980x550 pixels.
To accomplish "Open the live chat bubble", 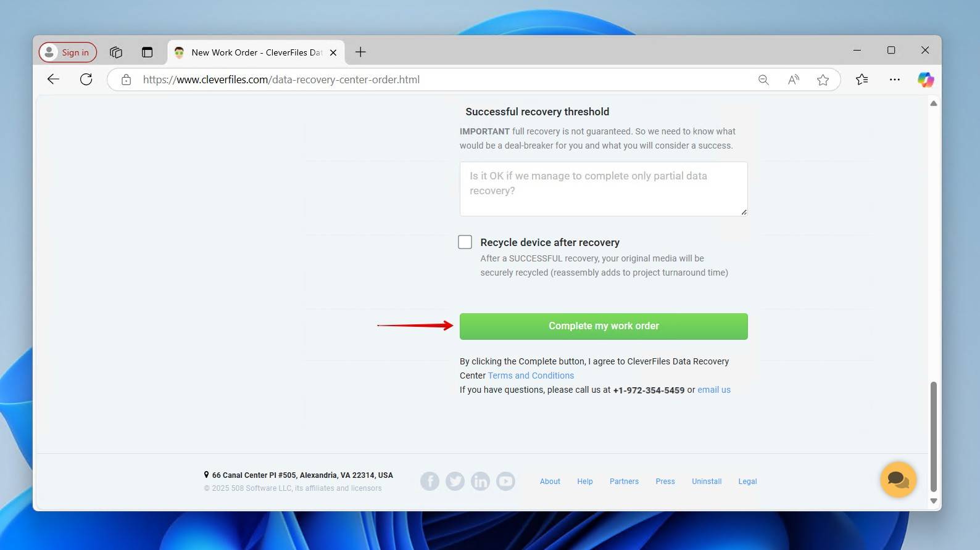I will 898,480.
